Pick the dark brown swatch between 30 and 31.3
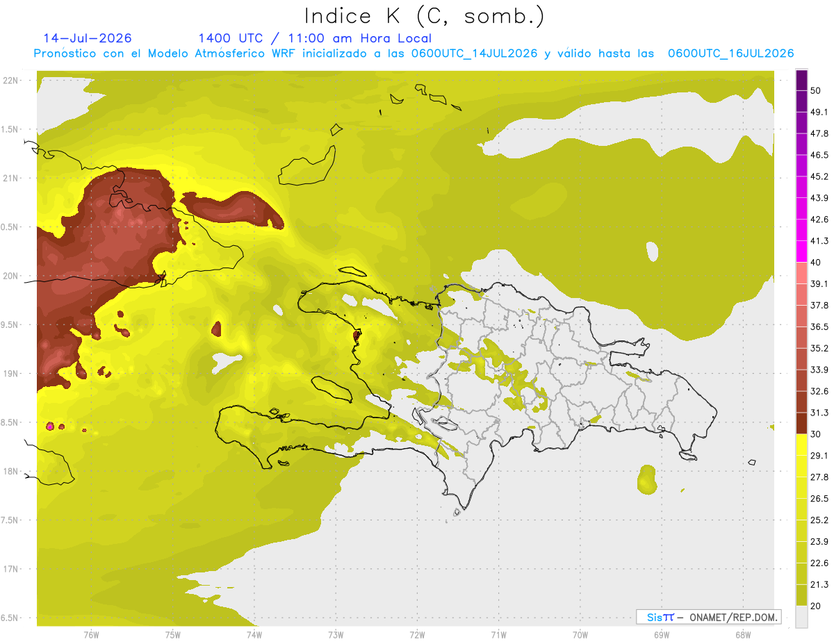The height and width of the screenshot is (644, 834). 801,423
